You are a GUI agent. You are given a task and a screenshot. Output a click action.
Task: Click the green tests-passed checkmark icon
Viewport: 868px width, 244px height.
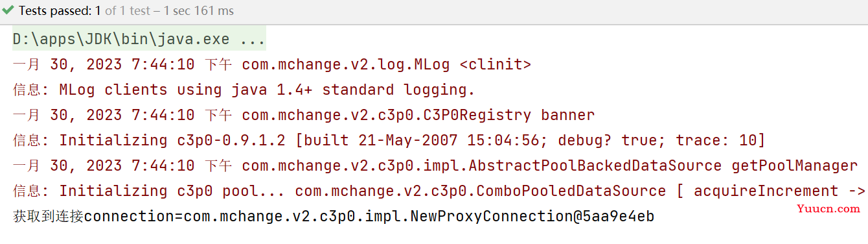pos(9,11)
